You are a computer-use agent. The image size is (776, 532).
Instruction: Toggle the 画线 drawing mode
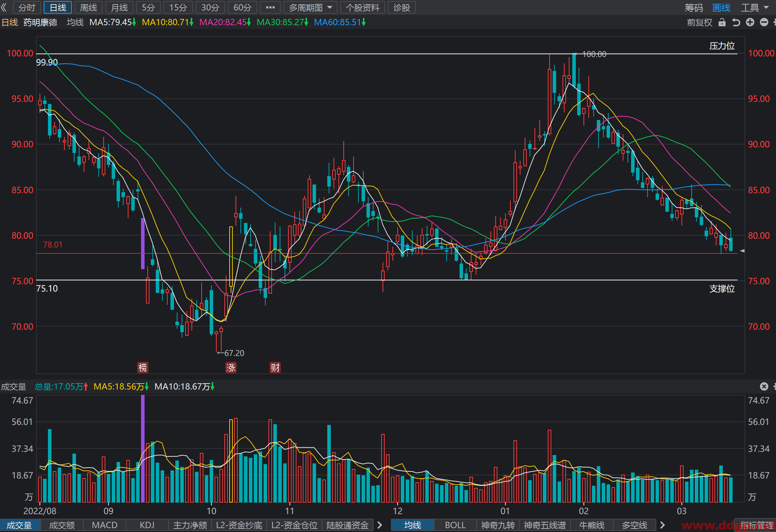[721, 8]
